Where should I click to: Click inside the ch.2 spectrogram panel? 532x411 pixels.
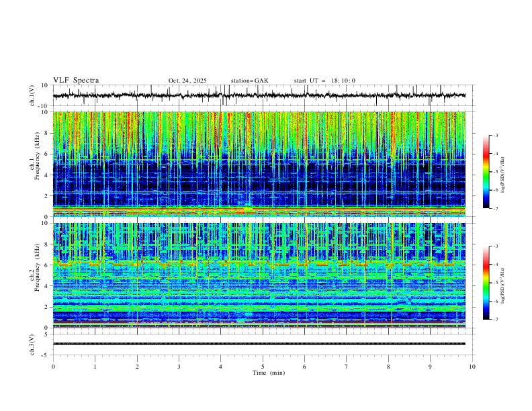(259, 275)
